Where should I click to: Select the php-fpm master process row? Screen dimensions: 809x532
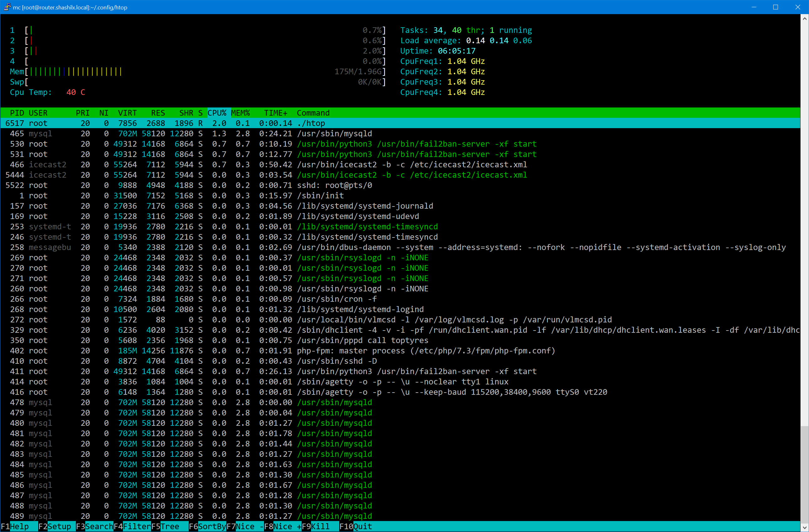pyautogui.click(x=400, y=351)
